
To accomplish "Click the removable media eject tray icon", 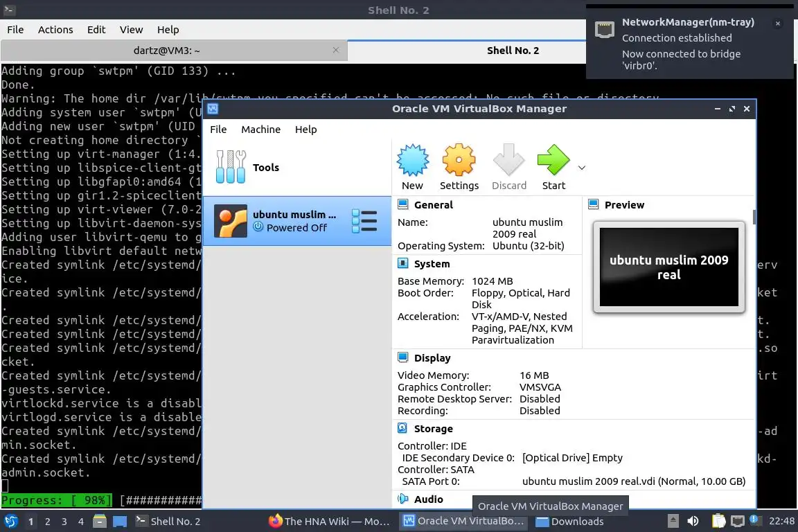I will coord(673,521).
